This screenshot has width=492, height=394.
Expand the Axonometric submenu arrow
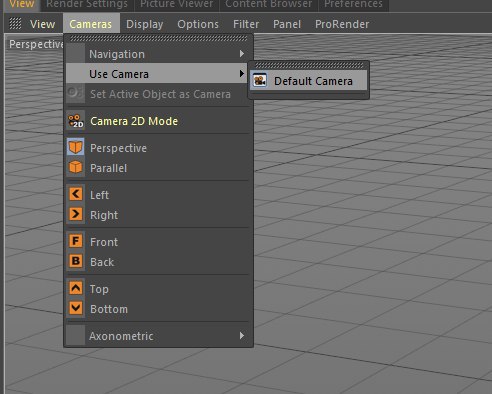[x=242, y=335]
